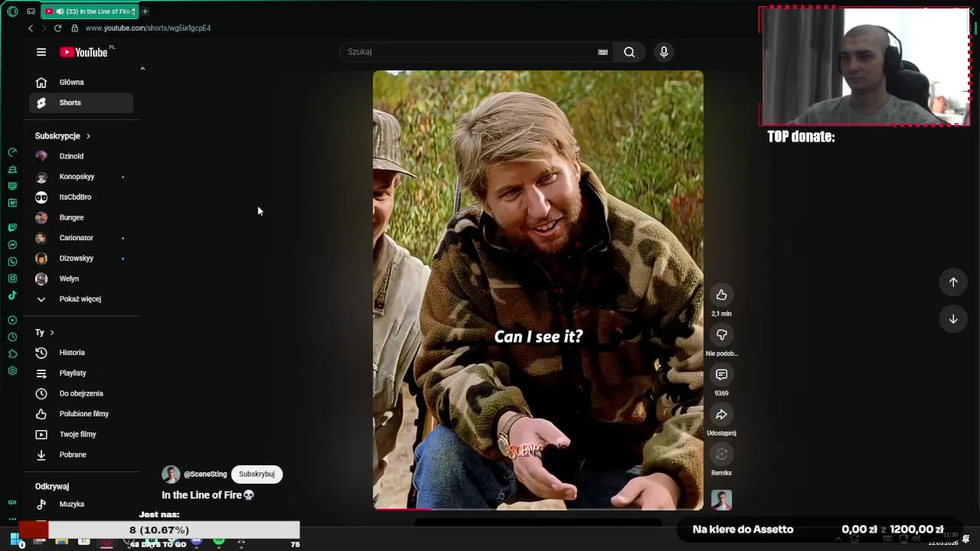This screenshot has width=980, height=551.
Task: Click the SceneSting channel avatar
Action: (171, 474)
